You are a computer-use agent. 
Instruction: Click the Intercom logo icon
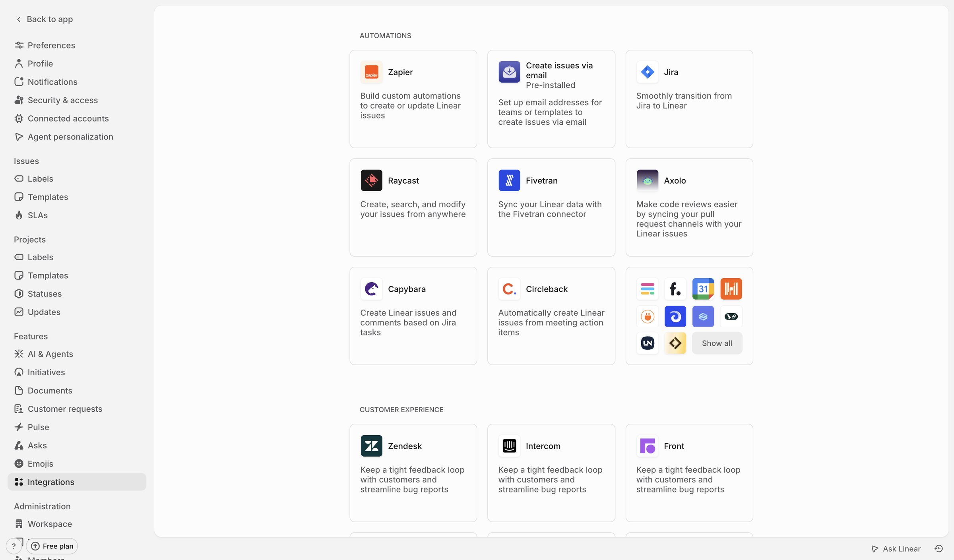509,446
